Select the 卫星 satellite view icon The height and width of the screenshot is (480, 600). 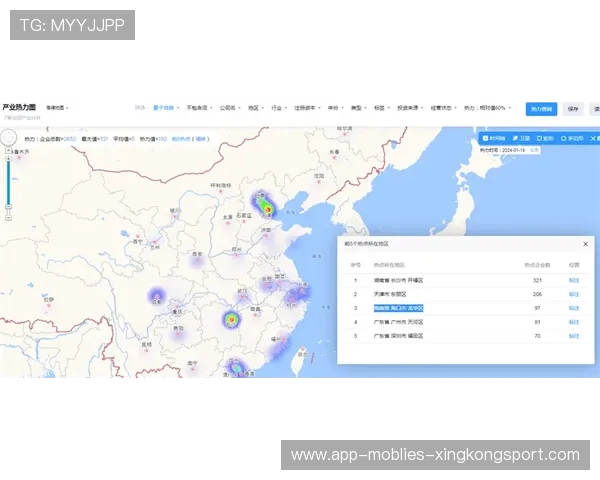(522, 138)
